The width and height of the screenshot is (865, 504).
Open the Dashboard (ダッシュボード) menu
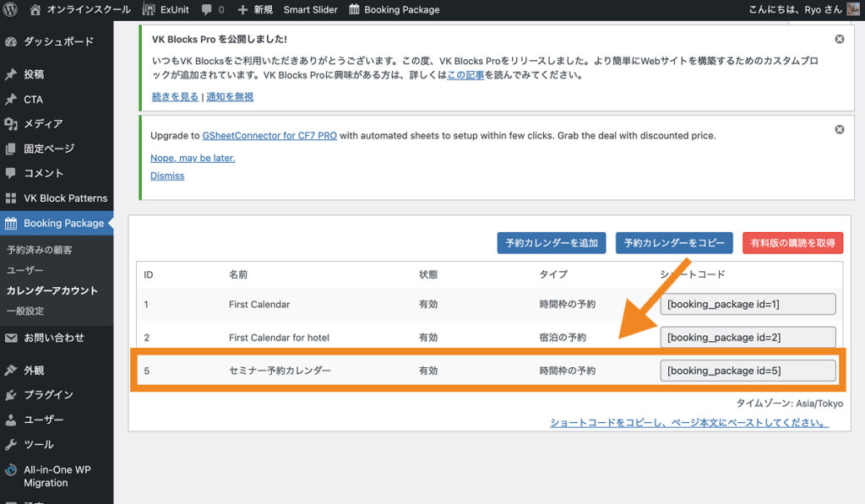57,41
